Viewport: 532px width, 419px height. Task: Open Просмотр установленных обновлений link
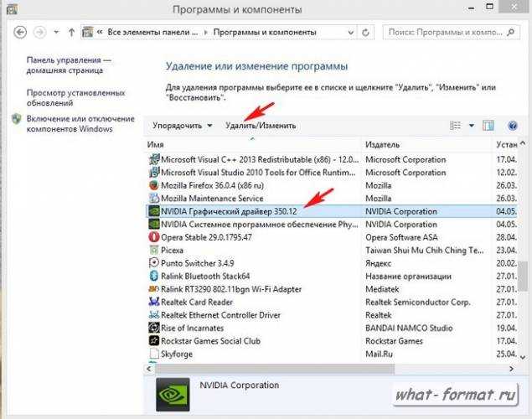point(76,98)
